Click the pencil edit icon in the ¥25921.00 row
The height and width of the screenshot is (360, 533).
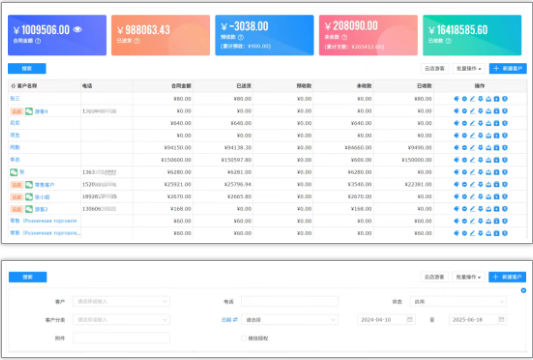[x=472, y=184]
